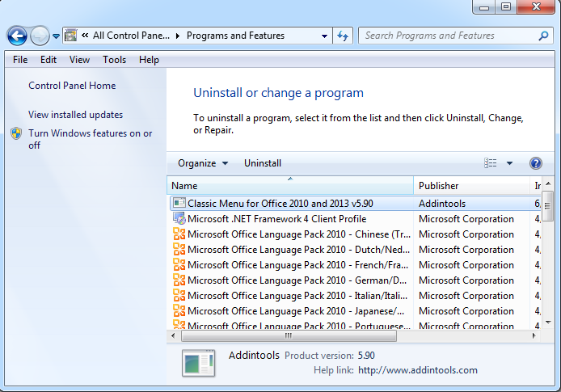Click the large Addintools icon in details pane
This screenshot has height=392, width=561.
pyautogui.click(x=199, y=364)
